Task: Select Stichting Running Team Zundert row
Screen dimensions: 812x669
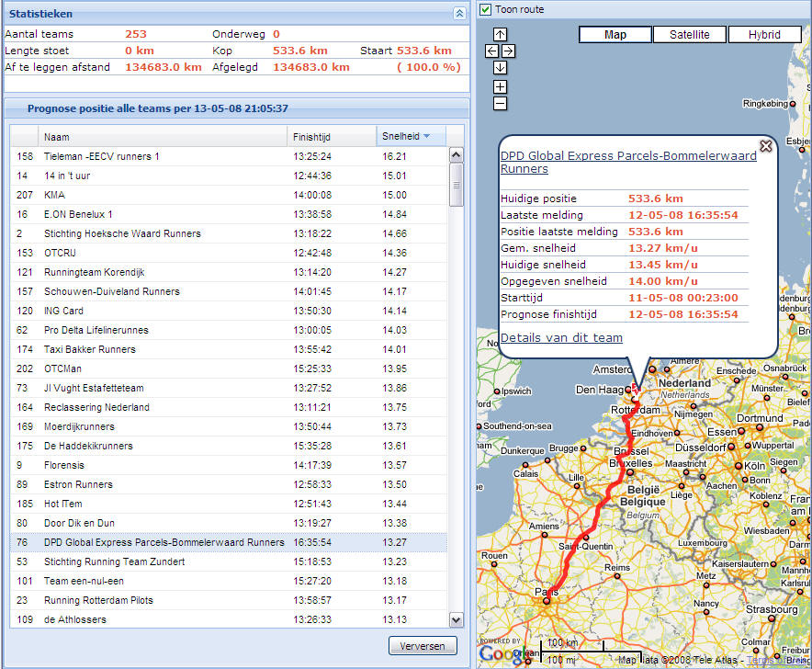Action: (229, 561)
